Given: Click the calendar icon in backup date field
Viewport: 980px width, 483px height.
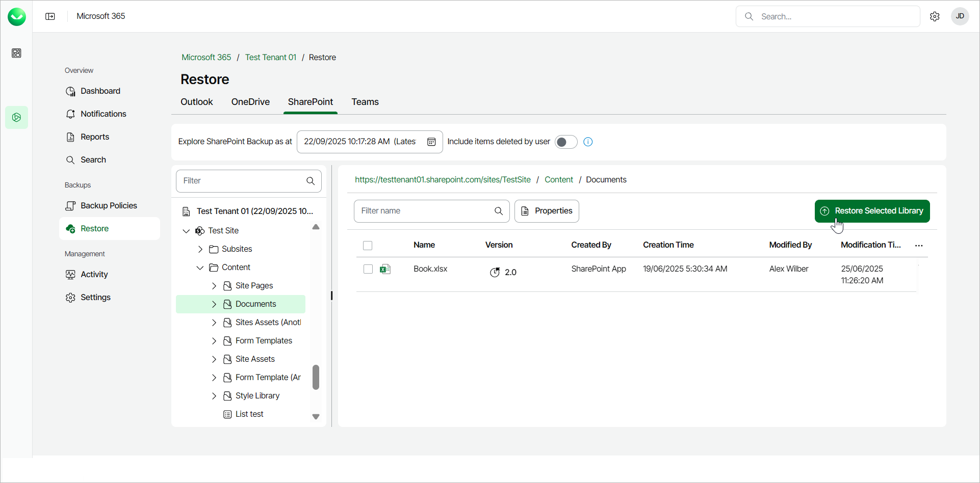Looking at the screenshot, I should (x=431, y=142).
